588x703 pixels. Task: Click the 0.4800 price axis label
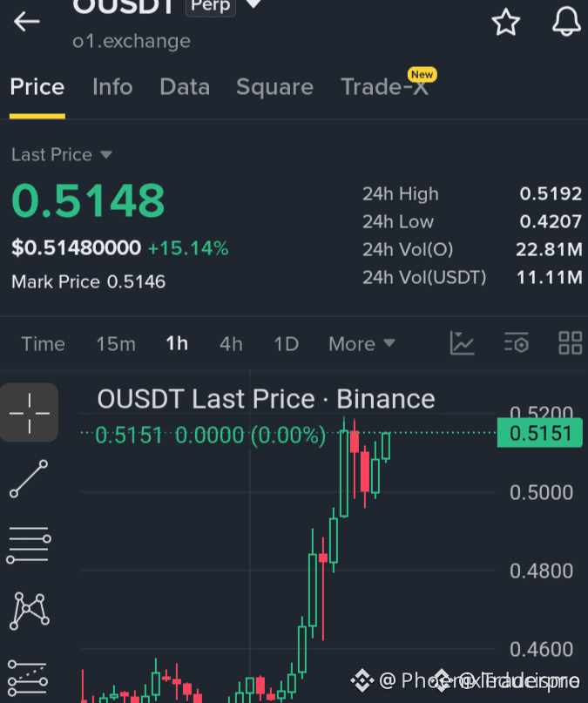pos(541,571)
